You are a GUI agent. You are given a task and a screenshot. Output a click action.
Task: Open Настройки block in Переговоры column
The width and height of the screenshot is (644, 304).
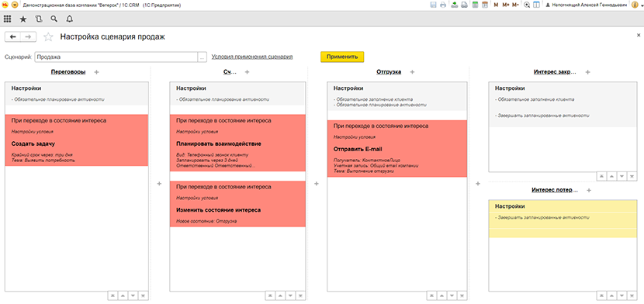(x=77, y=94)
